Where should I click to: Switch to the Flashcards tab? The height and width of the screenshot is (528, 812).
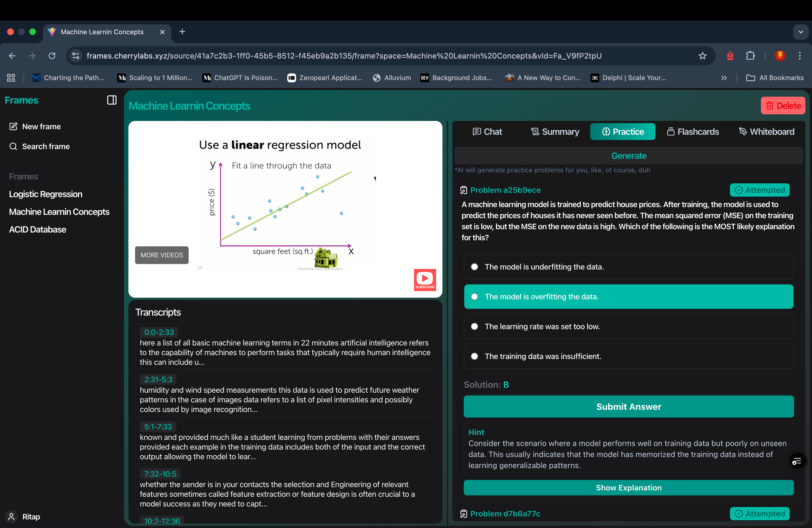point(693,132)
